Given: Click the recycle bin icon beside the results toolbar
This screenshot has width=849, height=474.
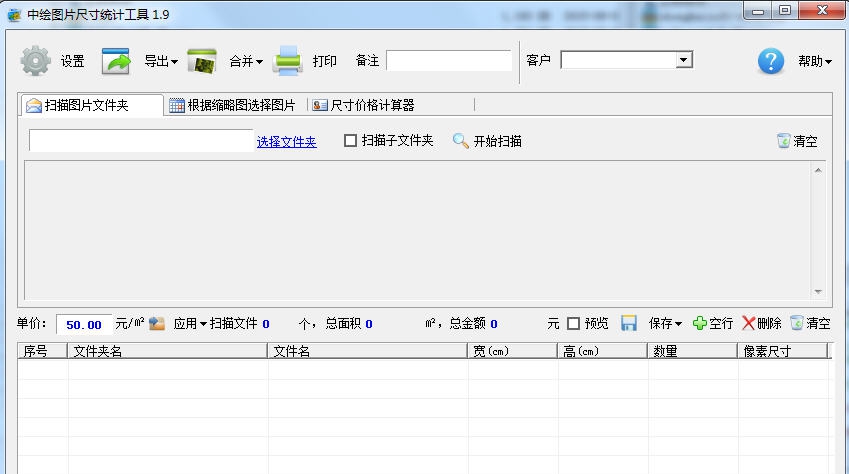Looking at the screenshot, I should point(796,323).
